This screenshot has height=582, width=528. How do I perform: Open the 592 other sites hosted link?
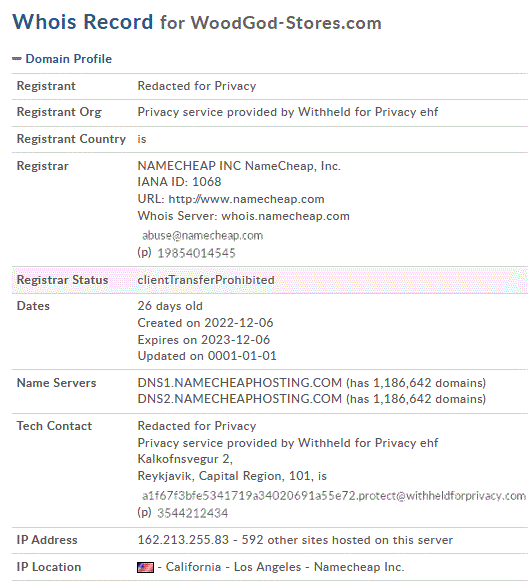click(347, 540)
